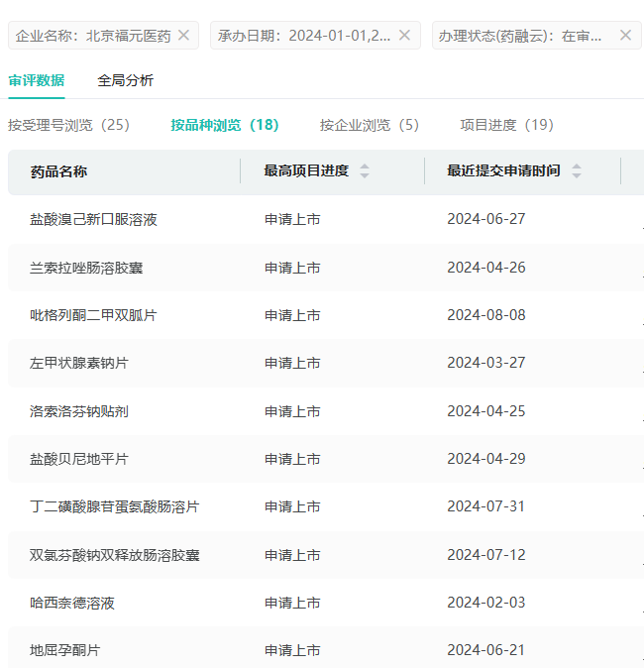Screen dimensions: 644x668
Task: Click 申请上市 in 地屈孕酮片 row
Action: 292,650
